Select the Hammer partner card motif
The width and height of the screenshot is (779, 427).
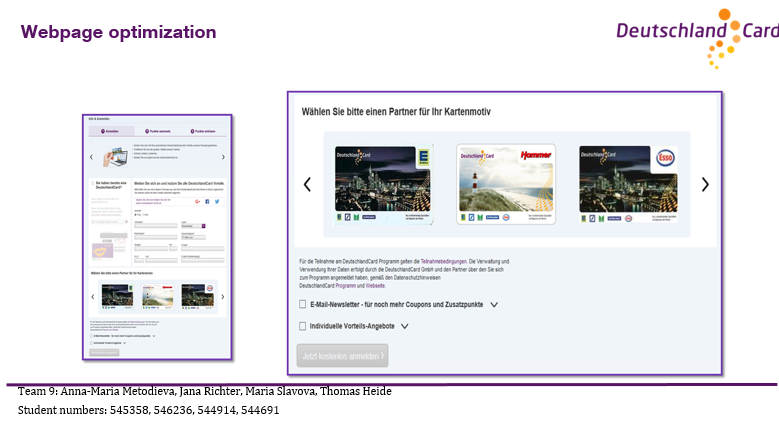tap(506, 184)
